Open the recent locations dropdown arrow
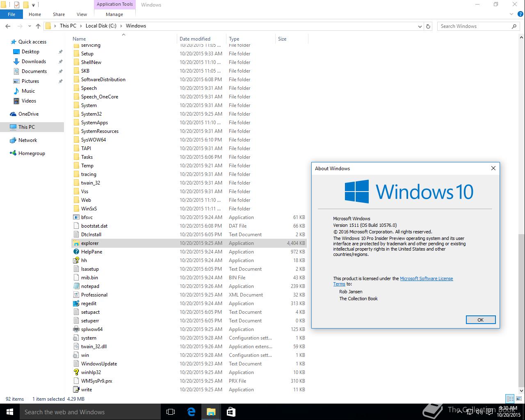The image size is (525, 420). (30, 26)
